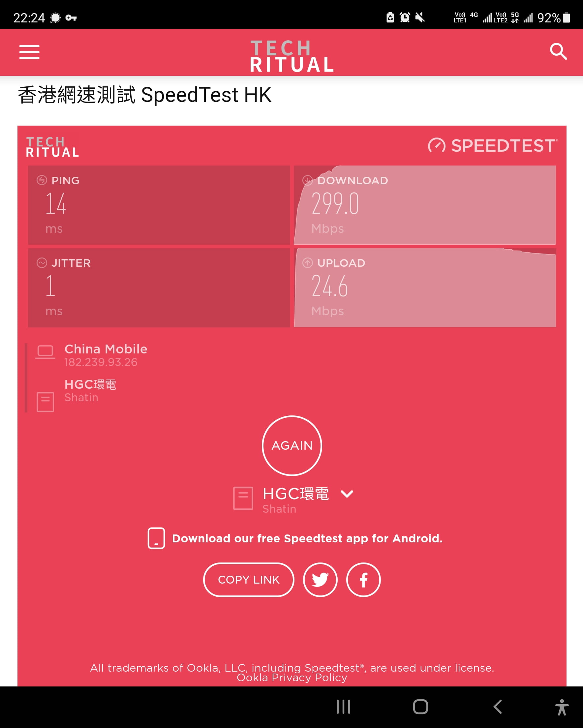Screen dimensions: 583x728
Task: Share the result on Twitter
Action: pyautogui.click(x=320, y=580)
